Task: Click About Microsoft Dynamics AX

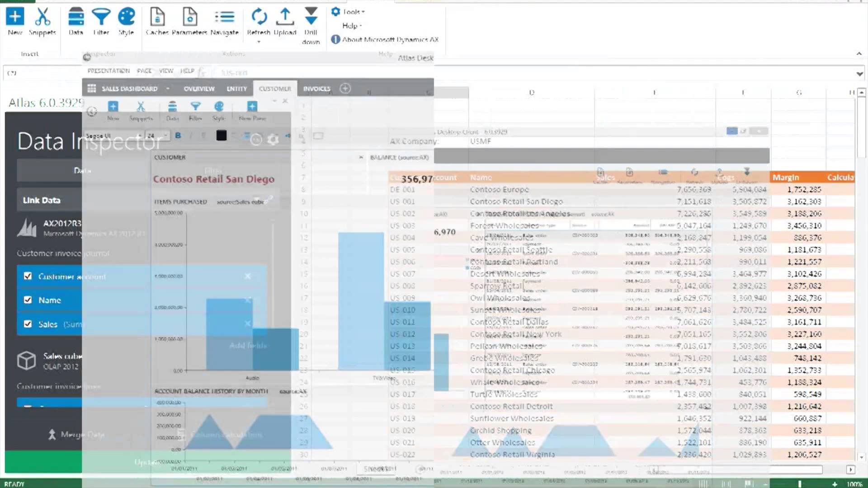Action: click(385, 39)
